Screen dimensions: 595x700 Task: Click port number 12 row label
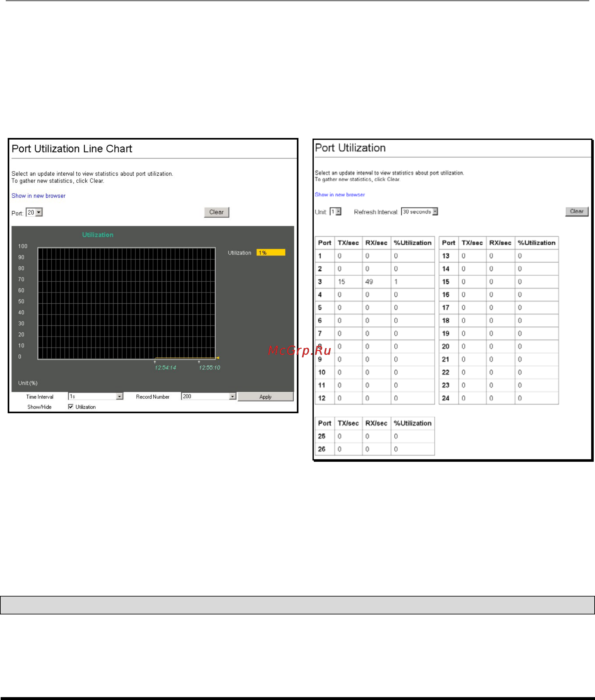321,398
